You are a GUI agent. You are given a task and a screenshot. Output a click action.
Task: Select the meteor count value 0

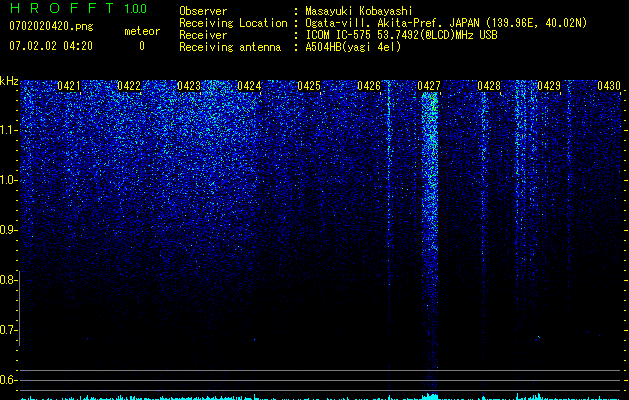(x=142, y=46)
